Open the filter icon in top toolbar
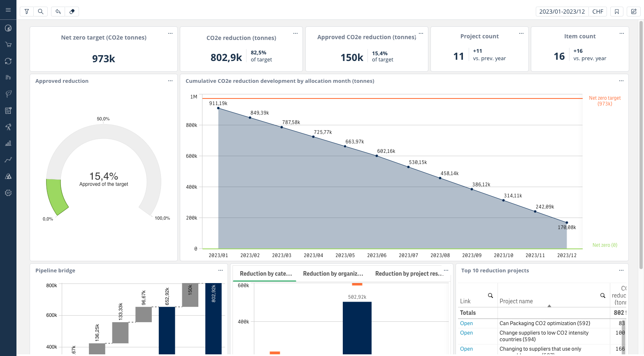Screen dimensions: 644x356 (27, 12)
